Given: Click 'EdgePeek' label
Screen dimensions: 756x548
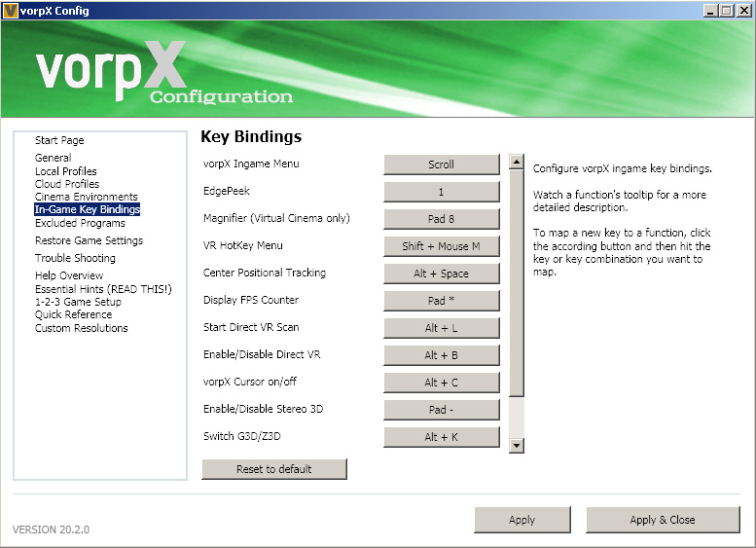Looking at the screenshot, I should coord(227,191).
